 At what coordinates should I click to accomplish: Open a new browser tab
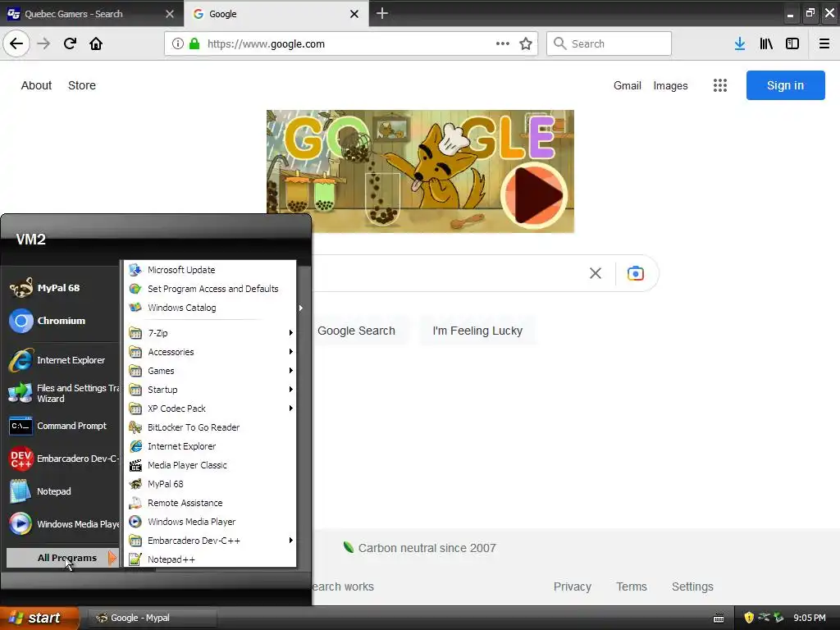click(382, 13)
